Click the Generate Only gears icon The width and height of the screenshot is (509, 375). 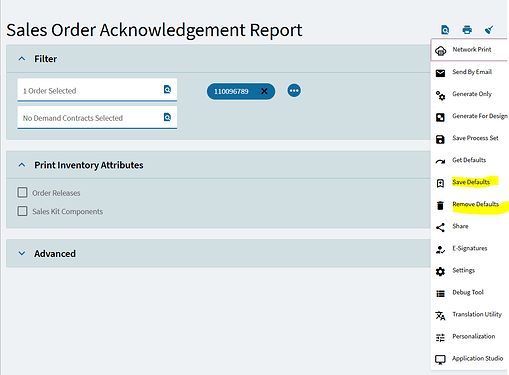(440, 96)
